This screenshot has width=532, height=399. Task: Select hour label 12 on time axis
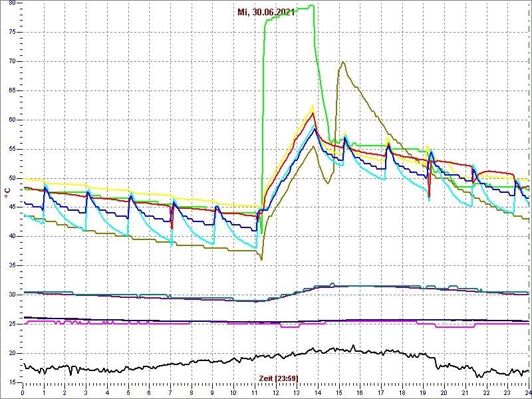(275, 392)
